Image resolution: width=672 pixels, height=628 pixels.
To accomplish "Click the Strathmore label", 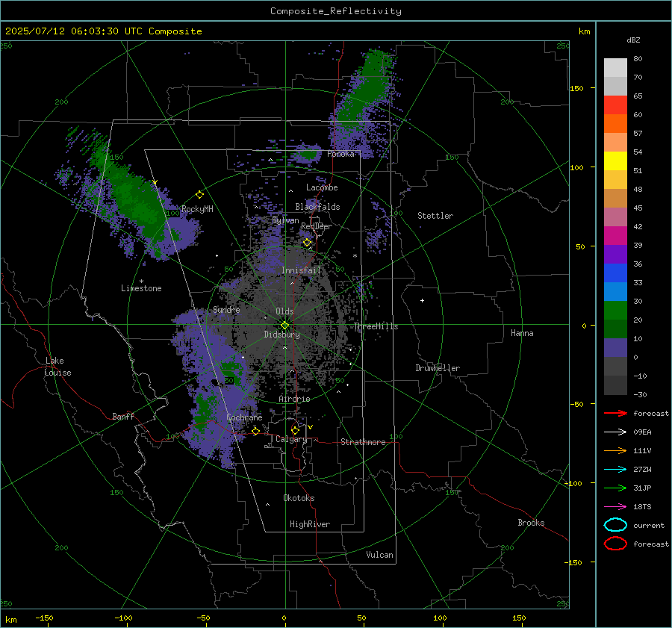I will click(363, 442).
